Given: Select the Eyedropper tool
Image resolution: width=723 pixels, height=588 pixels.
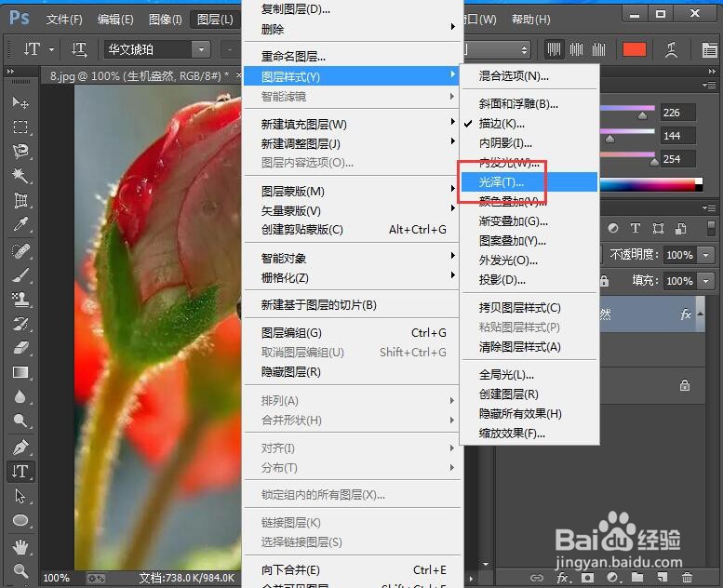Looking at the screenshot, I should point(20,224).
